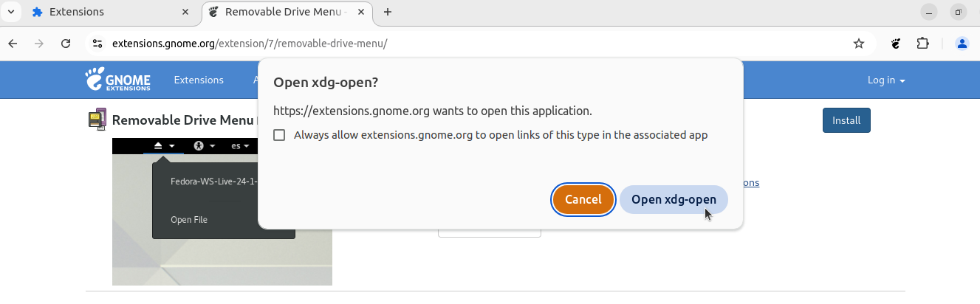Expand the tab search dropdown arrow
Screen dimensions: 980x304
11,12
